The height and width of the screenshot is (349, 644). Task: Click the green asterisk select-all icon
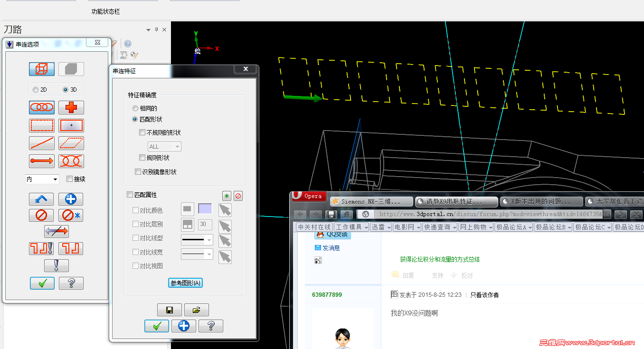227,196
